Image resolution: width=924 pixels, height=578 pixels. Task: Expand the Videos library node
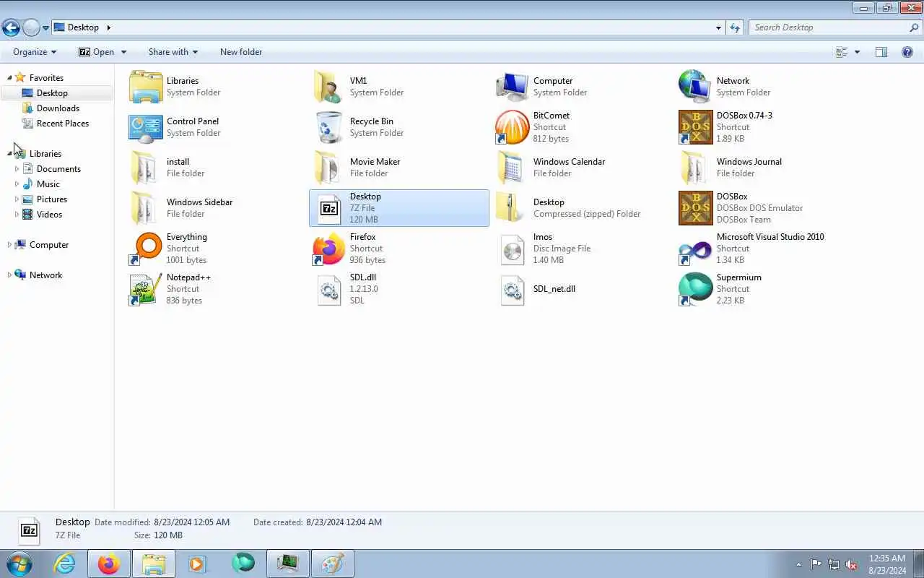click(17, 215)
